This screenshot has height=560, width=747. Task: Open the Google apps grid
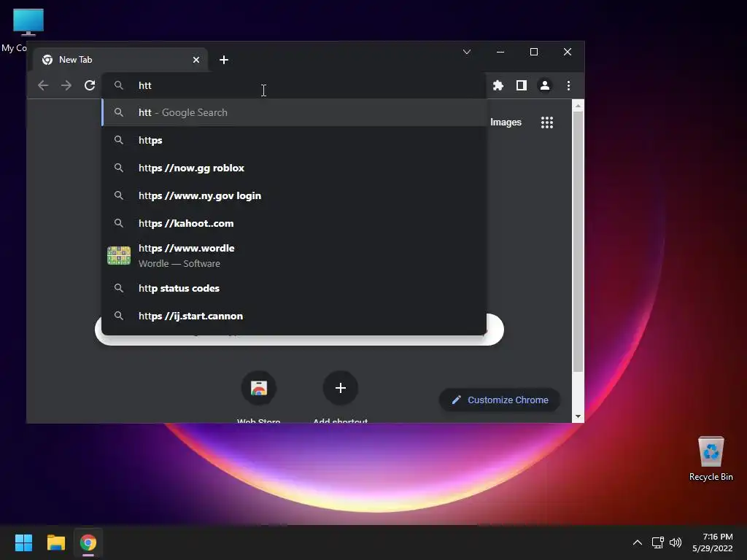[547, 122]
